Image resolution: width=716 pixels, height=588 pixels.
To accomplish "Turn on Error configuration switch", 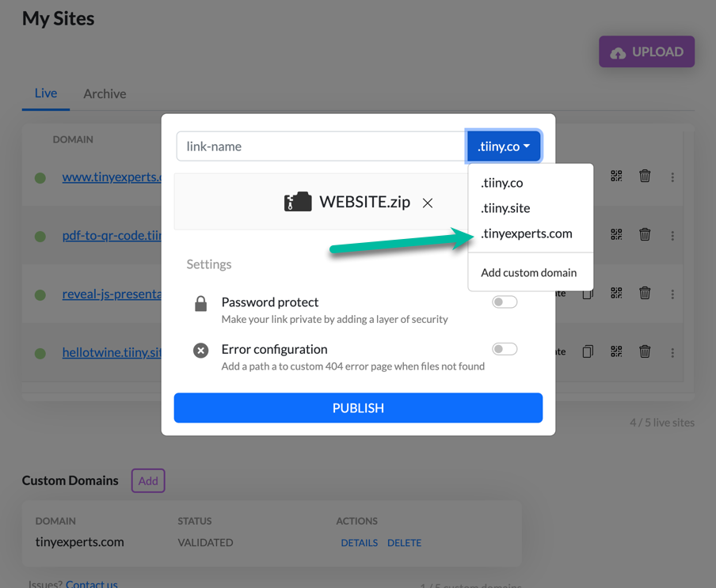I will (x=504, y=349).
